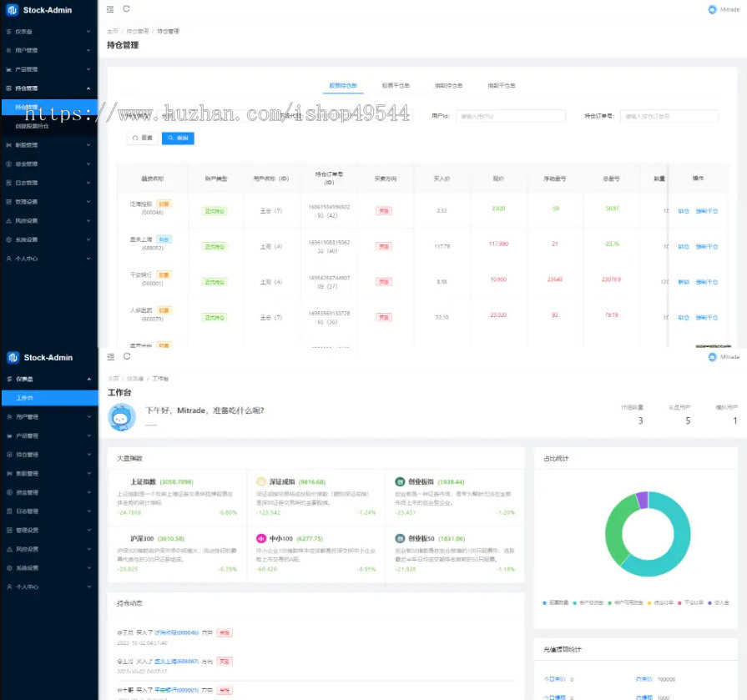The image size is (747, 700).
Task: Expand 个人中心 in the 工作台 page sidebar
Action: (x=89, y=587)
